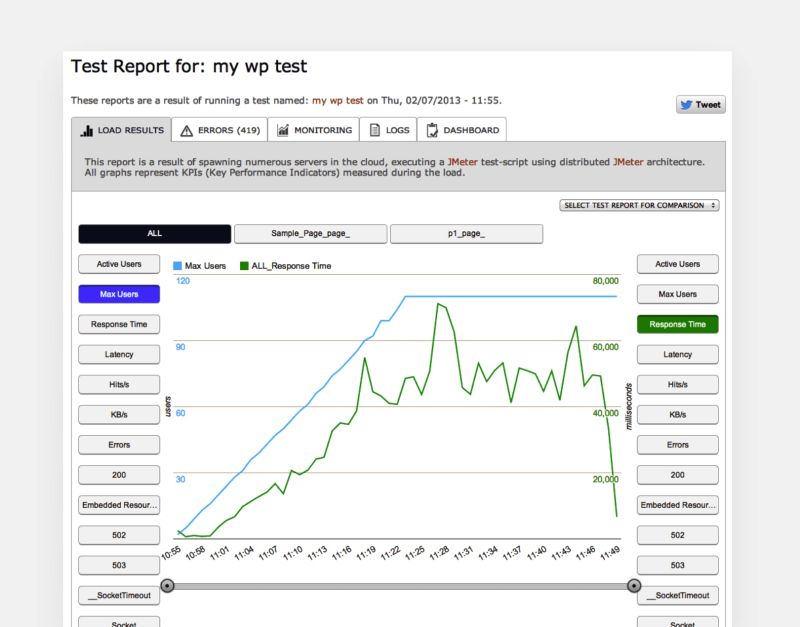800x627 pixels.
Task: Click the blue Max Users legend swatch
Action: click(x=178, y=266)
